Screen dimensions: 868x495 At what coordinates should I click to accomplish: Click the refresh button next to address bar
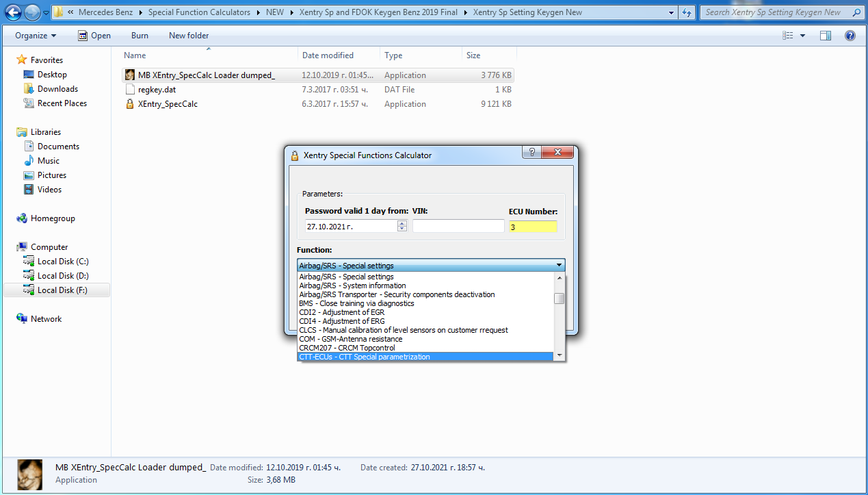click(x=687, y=12)
